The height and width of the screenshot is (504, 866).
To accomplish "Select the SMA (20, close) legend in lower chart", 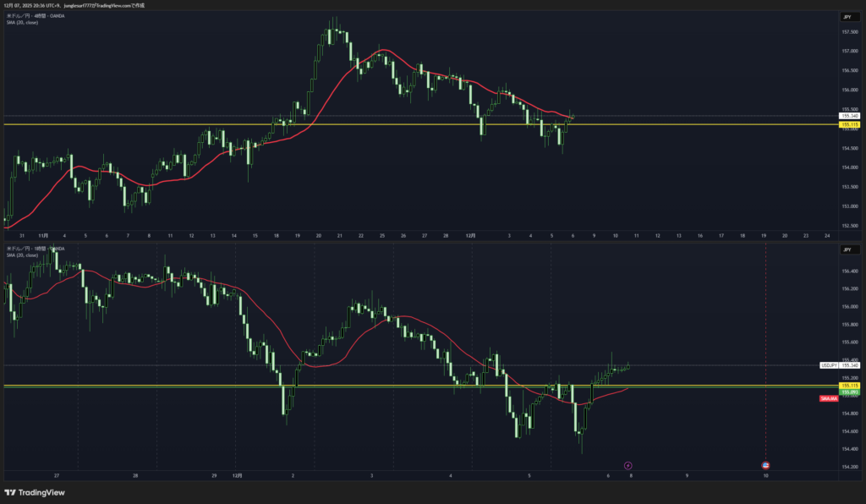I will (x=23, y=255).
